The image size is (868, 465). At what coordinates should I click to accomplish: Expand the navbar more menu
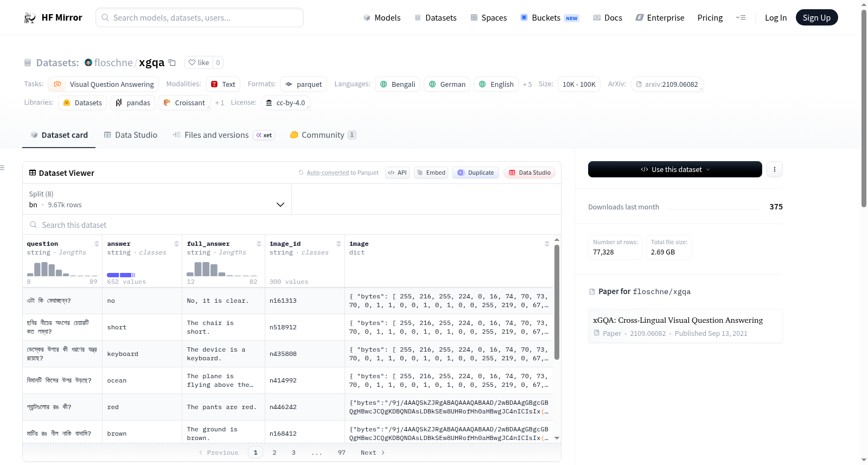pos(741,18)
